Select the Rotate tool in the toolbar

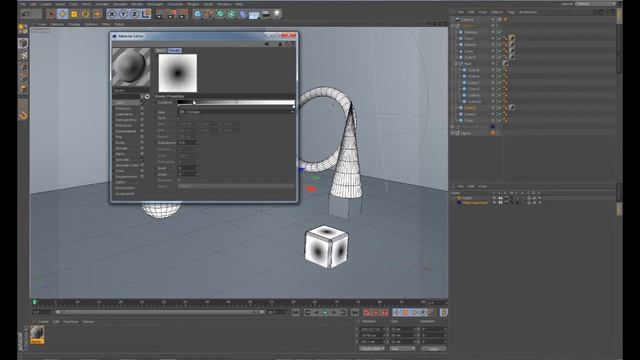pyautogui.click(x=85, y=14)
